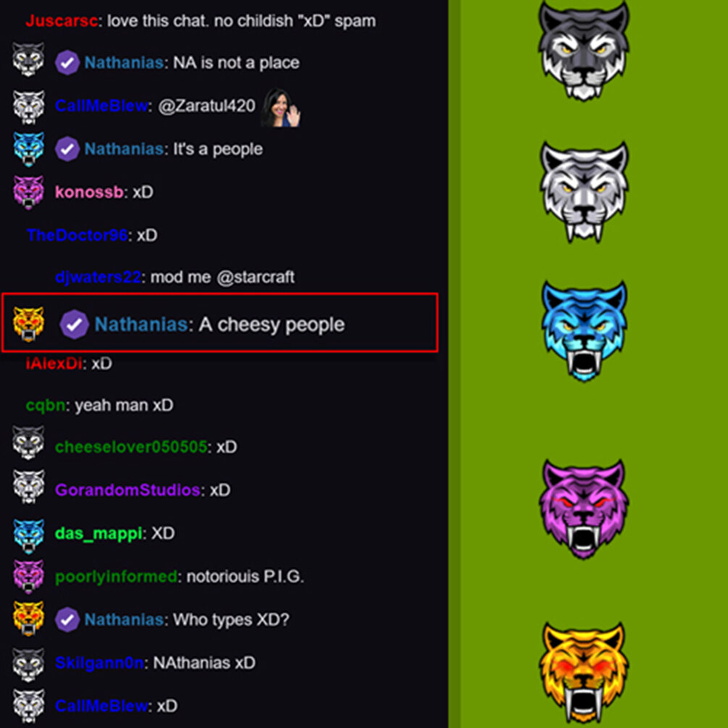Click orange badge icon next to 'A cheesy people'

pos(28,324)
